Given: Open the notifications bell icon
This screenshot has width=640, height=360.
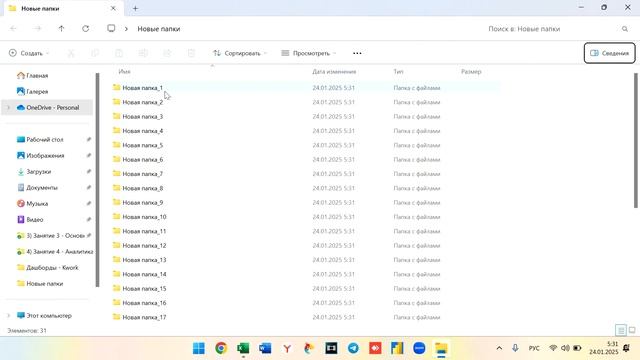Looking at the screenshot, I should click(627, 348).
